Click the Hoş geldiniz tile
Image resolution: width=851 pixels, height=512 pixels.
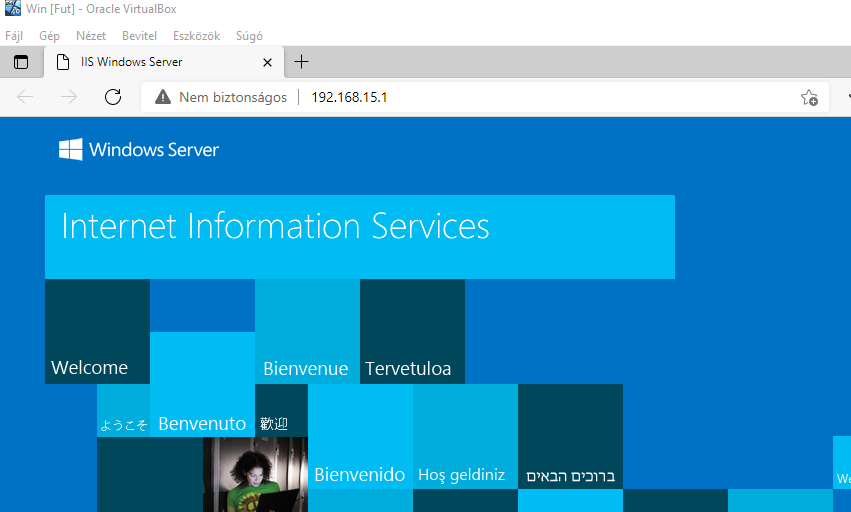[465, 437]
